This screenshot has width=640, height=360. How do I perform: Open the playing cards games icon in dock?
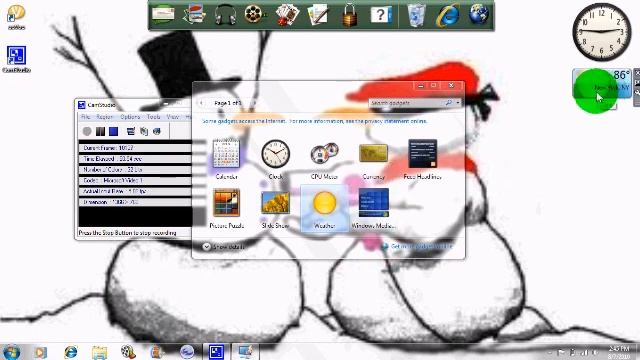point(287,15)
